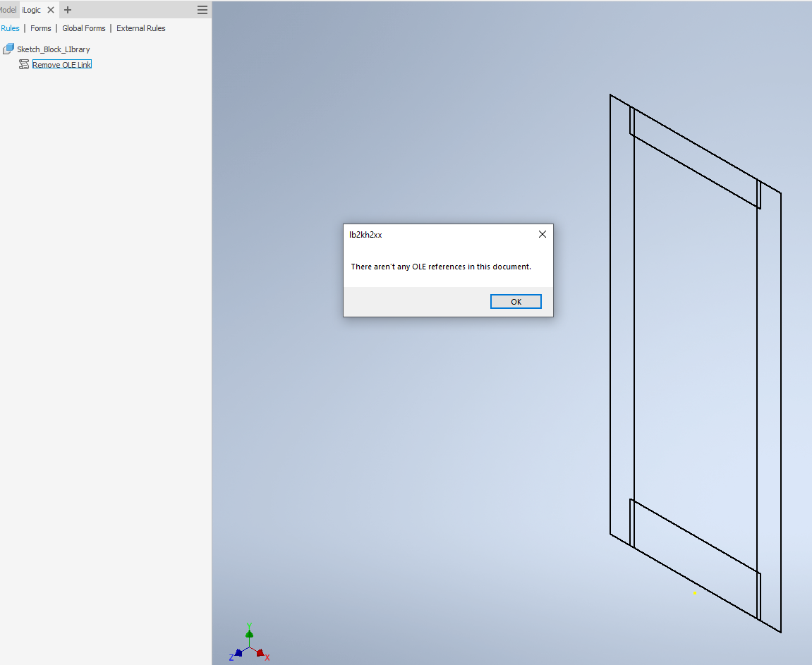The width and height of the screenshot is (812, 665).
Task: Open the Forms tab in the iLogic panel
Action: coord(40,28)
